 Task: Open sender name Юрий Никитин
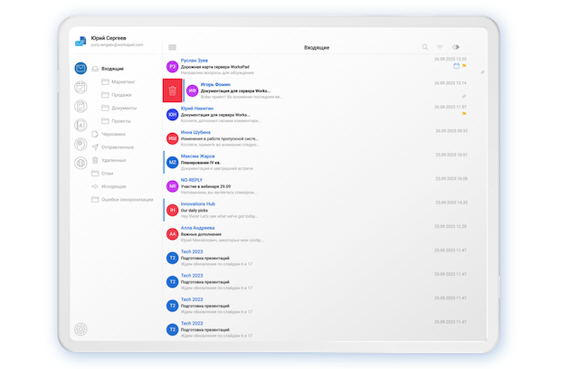click(197, 109)
